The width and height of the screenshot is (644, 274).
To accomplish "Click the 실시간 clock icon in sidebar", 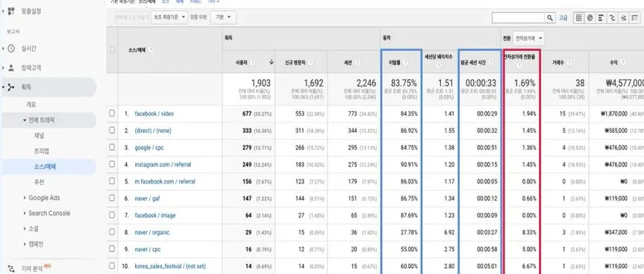I will tap(11, 49).
